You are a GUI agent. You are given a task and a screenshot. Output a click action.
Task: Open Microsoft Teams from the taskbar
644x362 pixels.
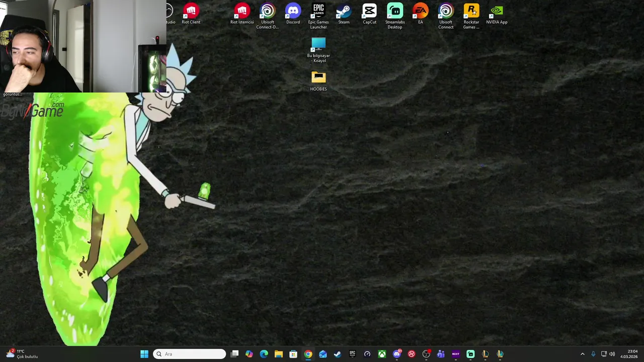click(441, 354)
